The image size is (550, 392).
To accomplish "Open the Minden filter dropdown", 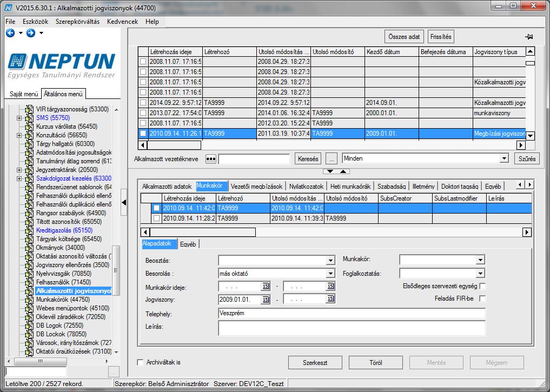I will [504, 158].
